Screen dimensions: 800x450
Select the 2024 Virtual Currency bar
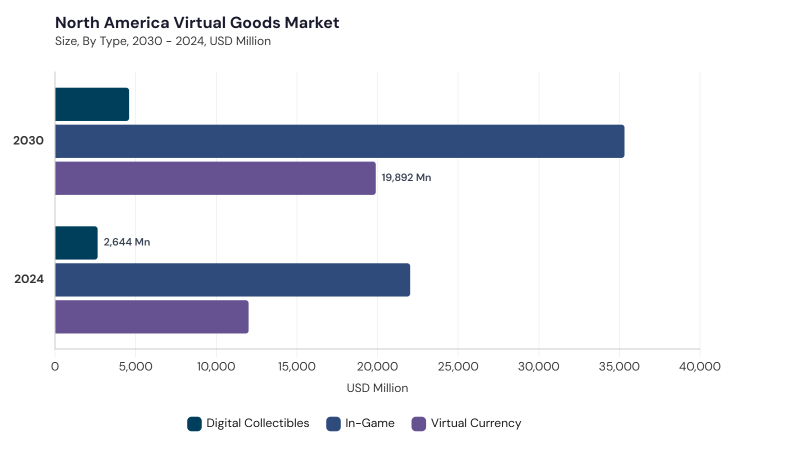tap(152, 317)
